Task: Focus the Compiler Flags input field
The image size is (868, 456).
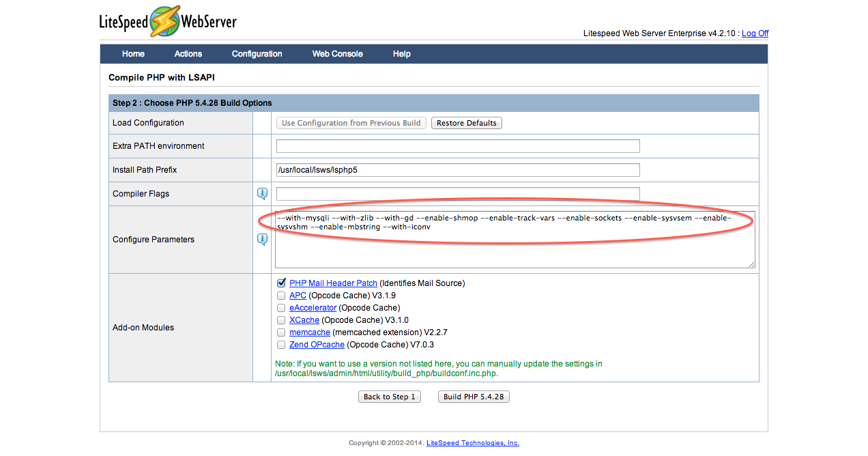Action: (458, 194)
